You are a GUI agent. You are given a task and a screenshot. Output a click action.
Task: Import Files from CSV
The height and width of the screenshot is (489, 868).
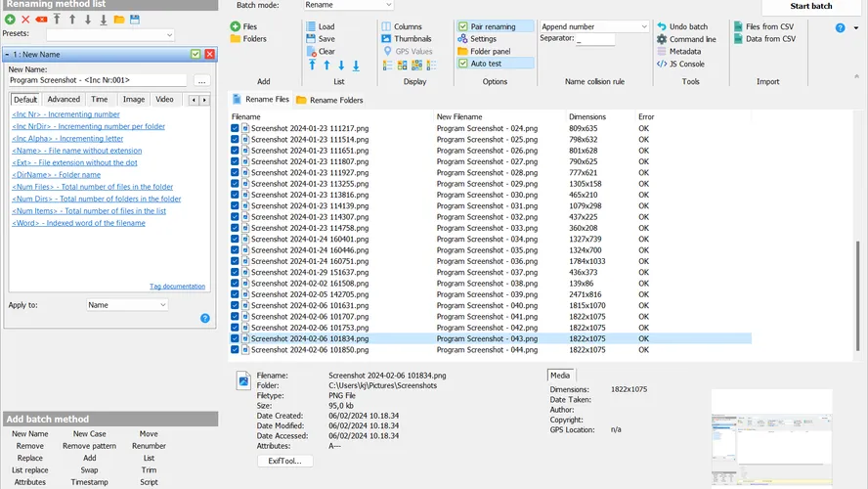(x=763, y=26)
